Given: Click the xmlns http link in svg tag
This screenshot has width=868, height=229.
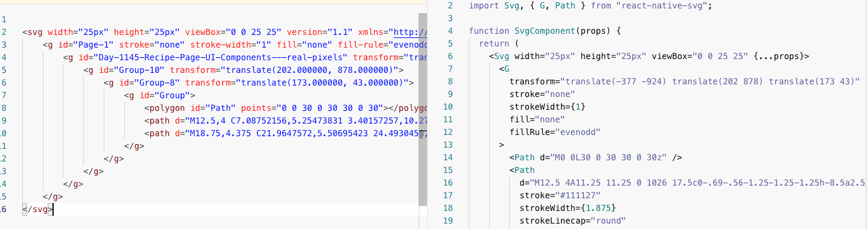Looking at the screenshot, I should click(x=410, y=32).
